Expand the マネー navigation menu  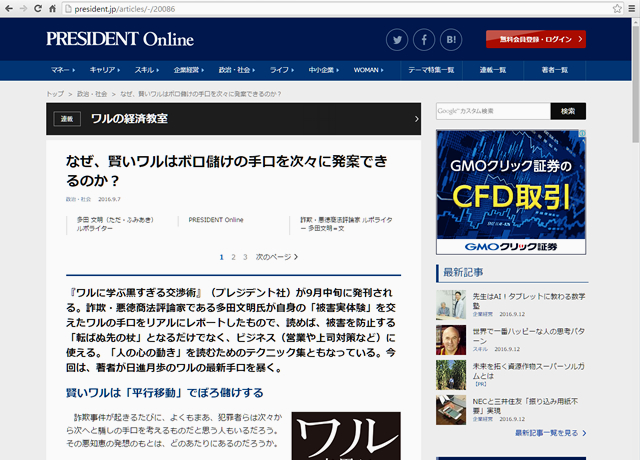[64, 70]
